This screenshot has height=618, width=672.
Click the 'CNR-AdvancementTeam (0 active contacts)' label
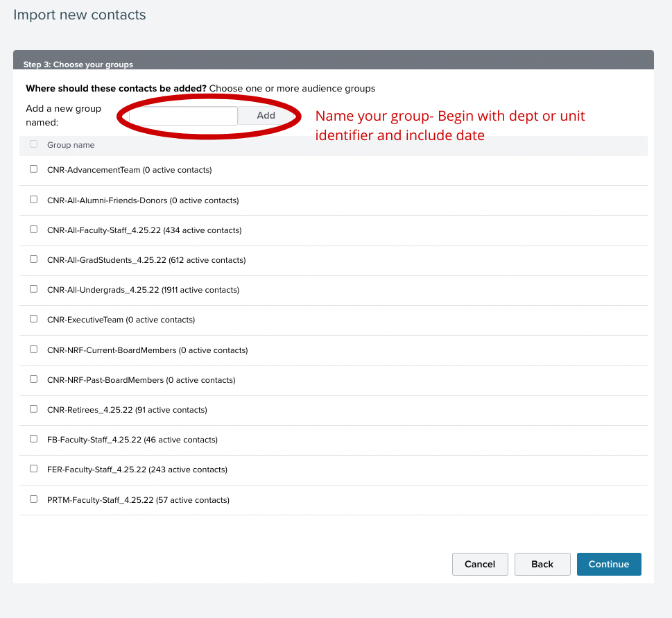pyautogui.click(x=130, y=170)
